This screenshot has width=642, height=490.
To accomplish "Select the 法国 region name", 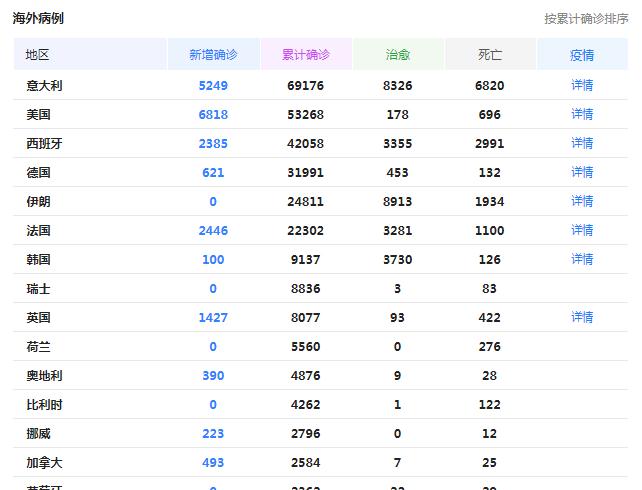I will [x=38, y=231].
